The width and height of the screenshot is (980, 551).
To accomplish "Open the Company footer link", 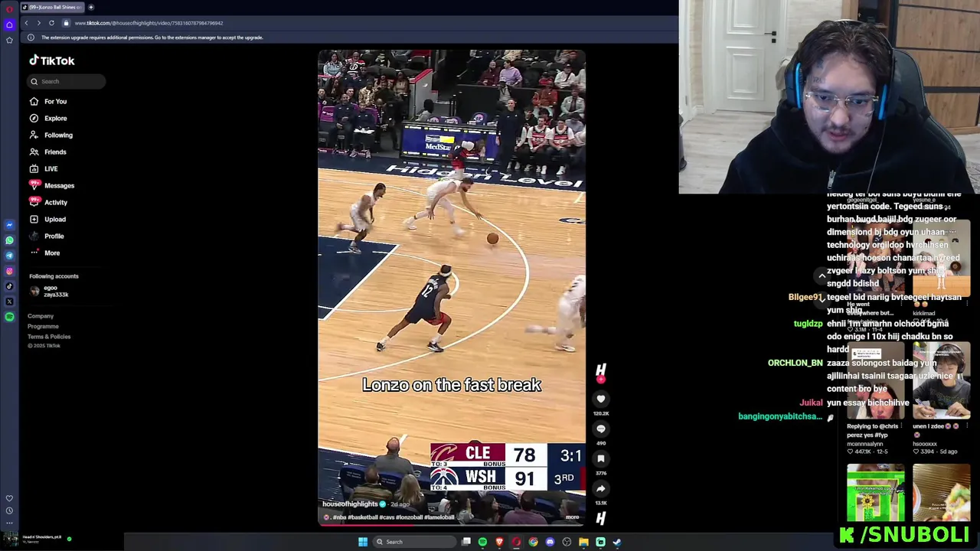I will pyautogui.click(x=41, y=316).
